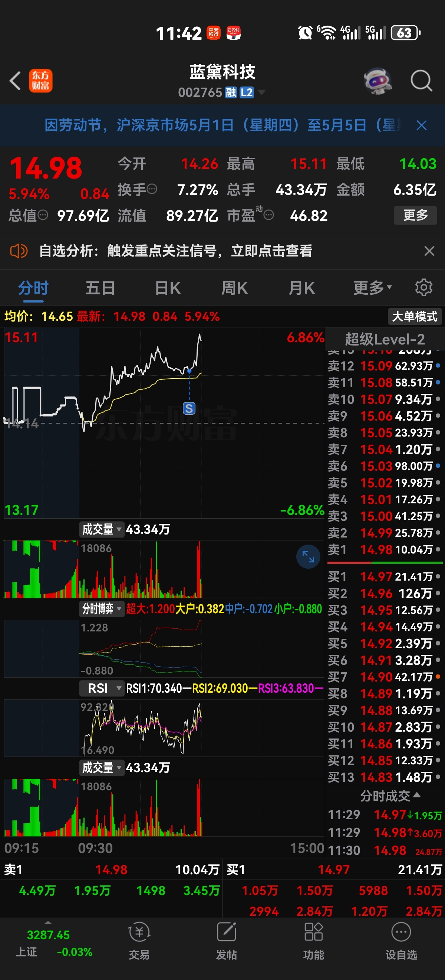Open the RSI indicator dropdown
The width and height of the screenshot is (445, 980).
click(x=102, y=688)
